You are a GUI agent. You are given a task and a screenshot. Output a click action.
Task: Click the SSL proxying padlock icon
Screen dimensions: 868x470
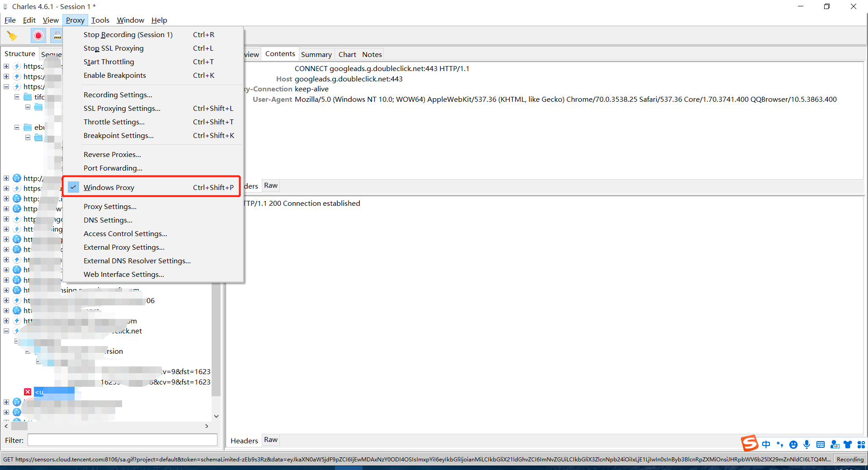(57, 35)
